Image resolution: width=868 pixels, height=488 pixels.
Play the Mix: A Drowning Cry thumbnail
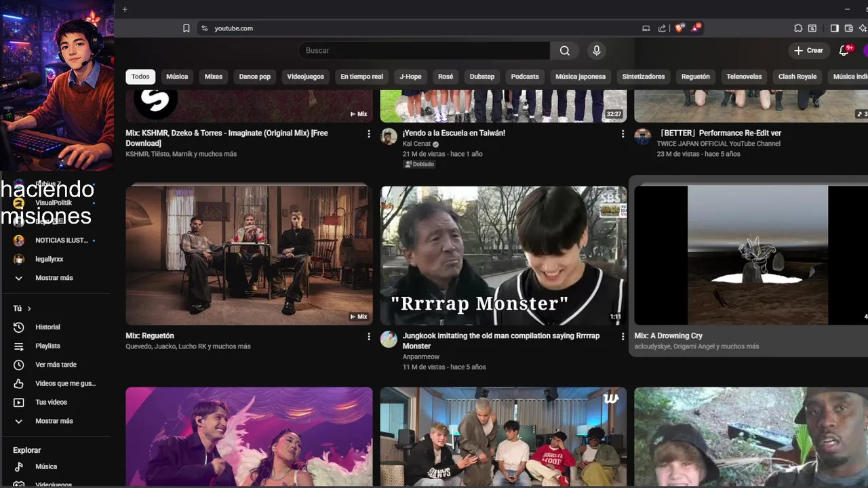click(751, 256)
